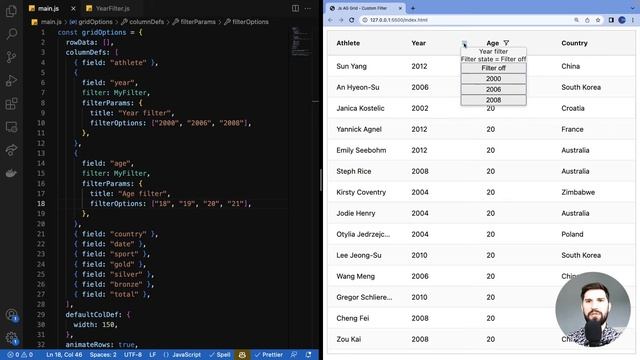Viewport: 640px width, 360px height.
Task: Click the Spell status bar item
Action: [220, 355]
